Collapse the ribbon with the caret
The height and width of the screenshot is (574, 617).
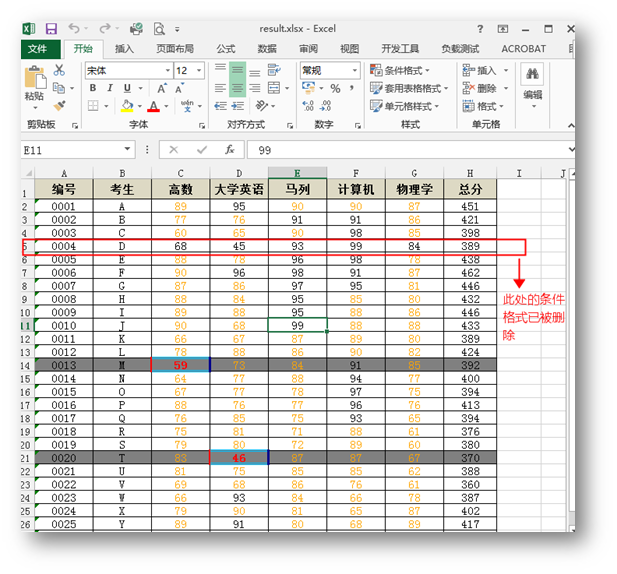(571, 126)
